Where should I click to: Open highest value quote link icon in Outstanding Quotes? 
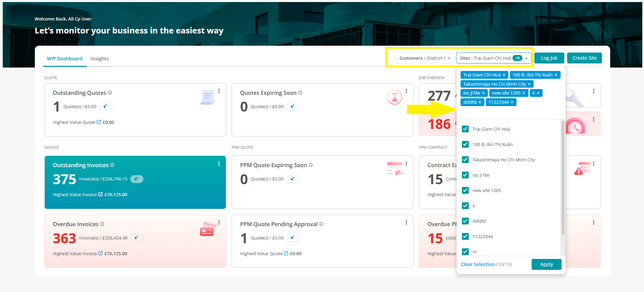pyautogui.click(x=99, y=122)
